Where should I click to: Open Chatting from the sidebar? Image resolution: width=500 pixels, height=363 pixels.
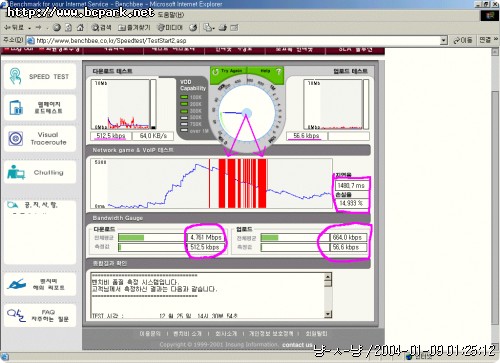[40, 173]
